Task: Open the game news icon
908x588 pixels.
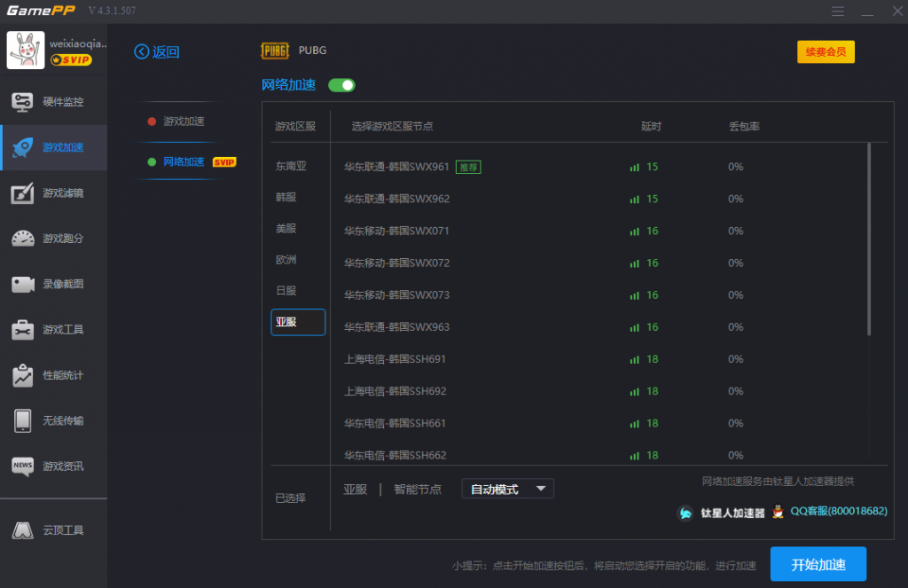Action: point(22,466)
